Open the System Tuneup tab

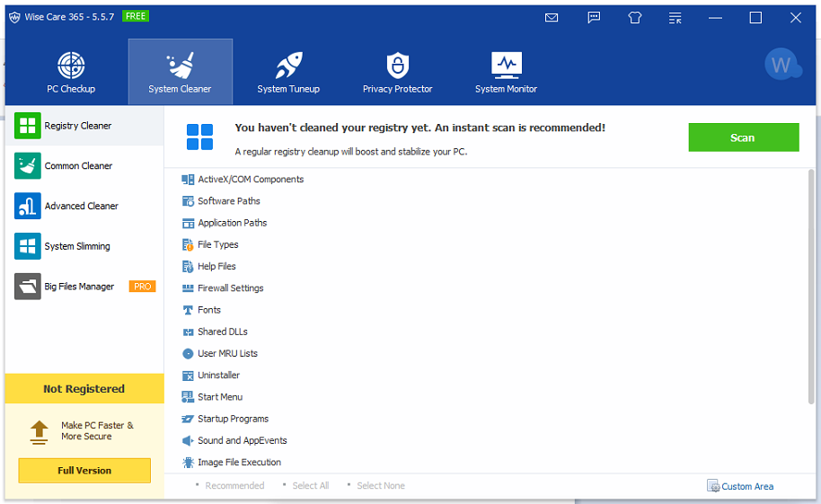tap(288, 72)
